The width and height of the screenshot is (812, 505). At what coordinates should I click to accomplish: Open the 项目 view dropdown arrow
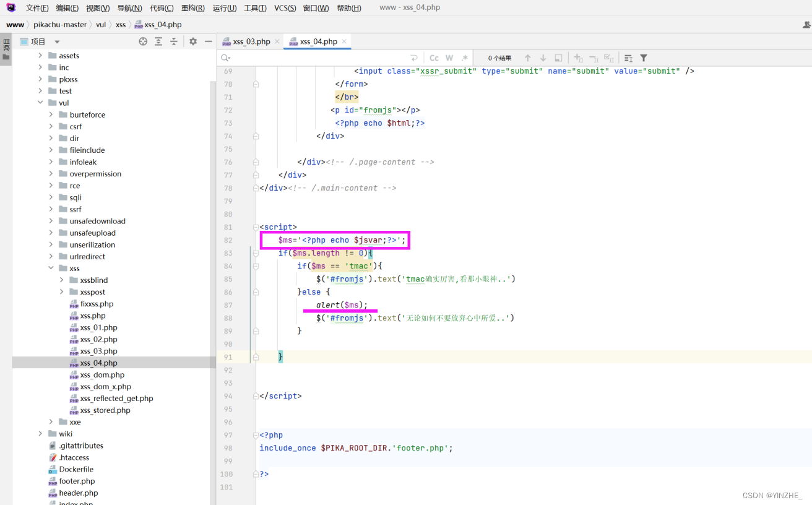click(57, 41)
